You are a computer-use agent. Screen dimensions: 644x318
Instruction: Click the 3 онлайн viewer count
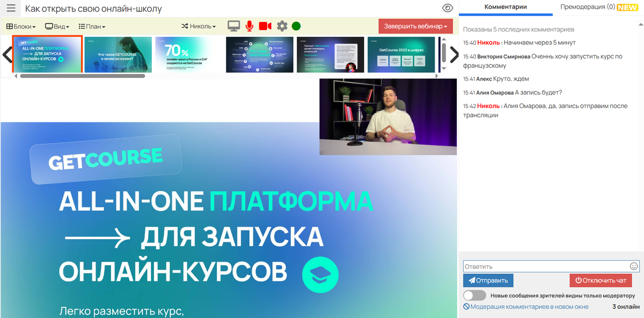(x=626, y=307)
